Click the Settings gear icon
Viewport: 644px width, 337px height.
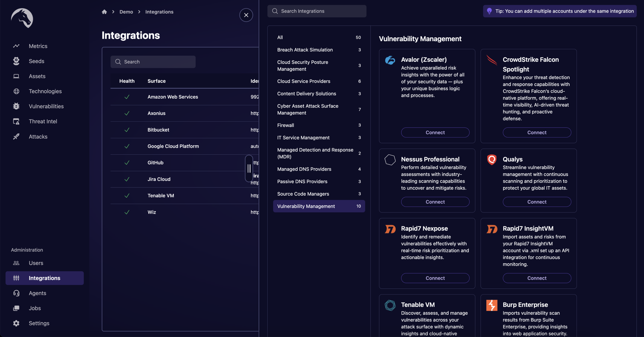(x=16, y=323)
